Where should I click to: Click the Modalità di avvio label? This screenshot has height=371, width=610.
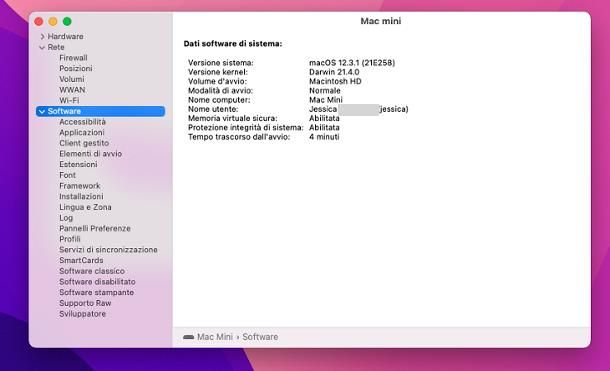coord(221,91)
